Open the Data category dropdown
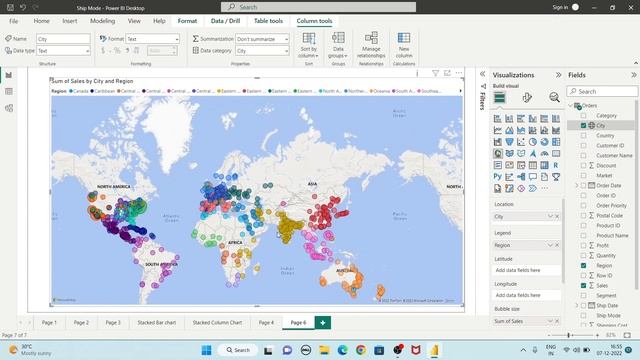Screen dimensions: 640x360 pyautogui.click(x=262, y=51)
